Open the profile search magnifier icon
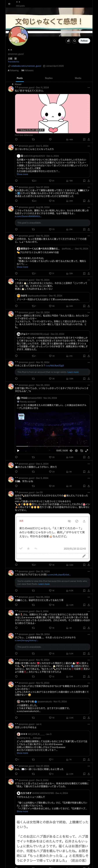The height and width of the screenshot is (868, 98). pos(74,41)
